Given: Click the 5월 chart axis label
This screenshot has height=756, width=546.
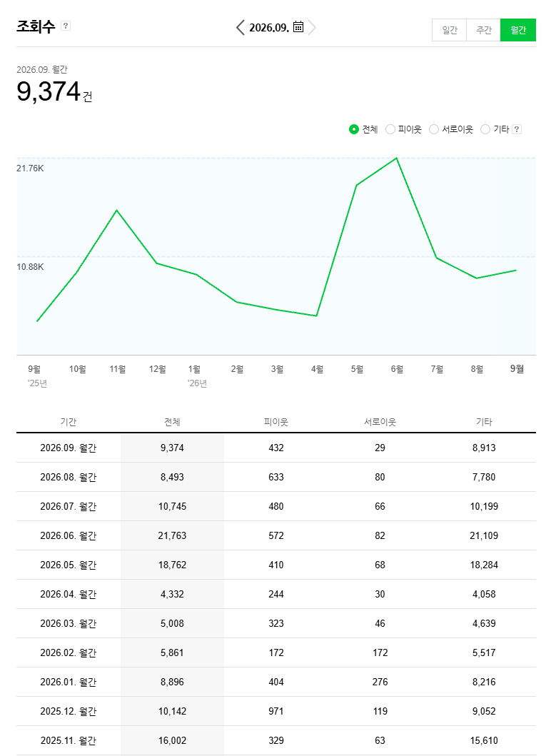Looking at the screenshot, I should (x=357, y=369).
